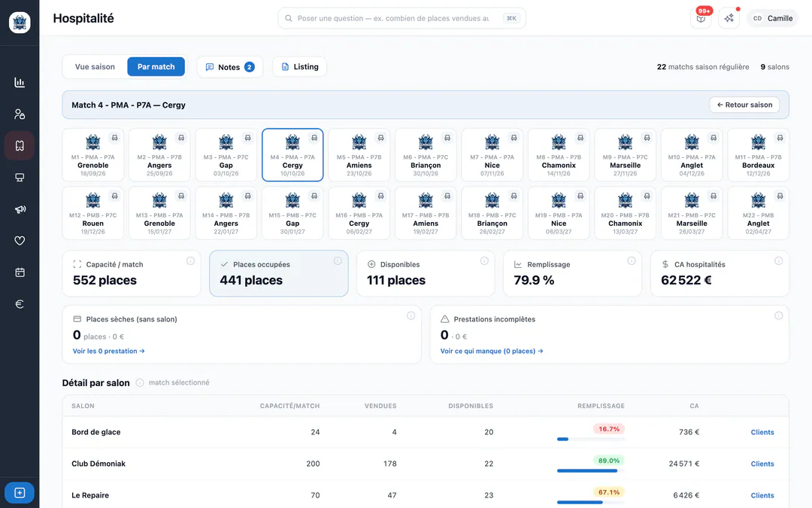Open the heart sidebar icon
The height and width of the screenshot is (508, 812).
pyautogui.click(x=20, y=241)
